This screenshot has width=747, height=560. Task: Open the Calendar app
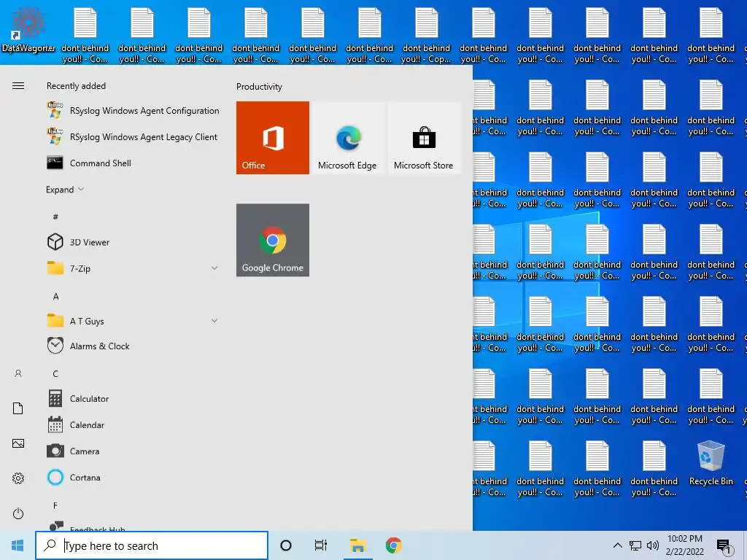[133, 425]
